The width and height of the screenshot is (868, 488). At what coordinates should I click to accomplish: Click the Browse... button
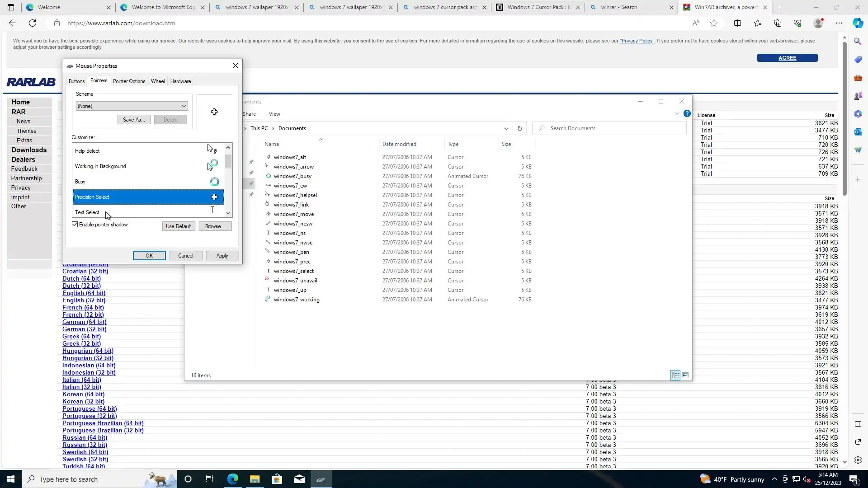pos(215,226)
